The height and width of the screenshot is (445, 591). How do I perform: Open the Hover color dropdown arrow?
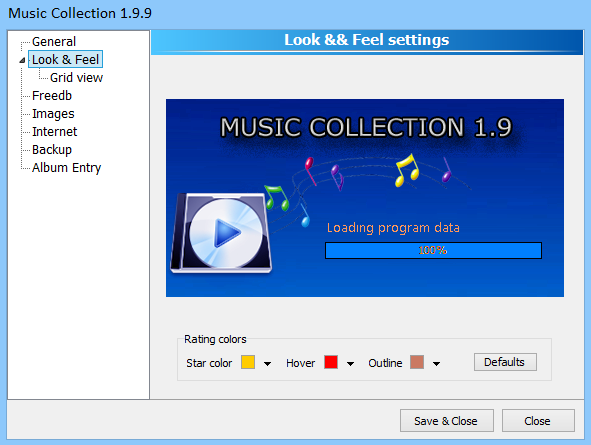(x=350, y=364)
